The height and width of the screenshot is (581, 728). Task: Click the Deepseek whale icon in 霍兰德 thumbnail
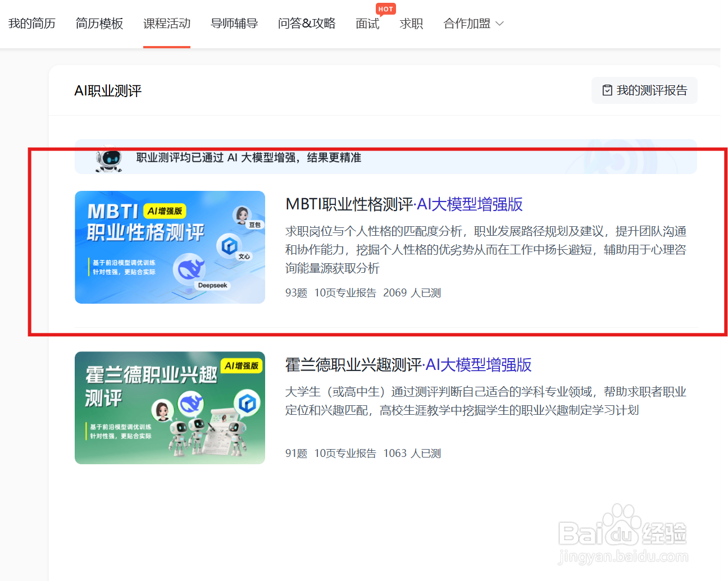(191, 403)
